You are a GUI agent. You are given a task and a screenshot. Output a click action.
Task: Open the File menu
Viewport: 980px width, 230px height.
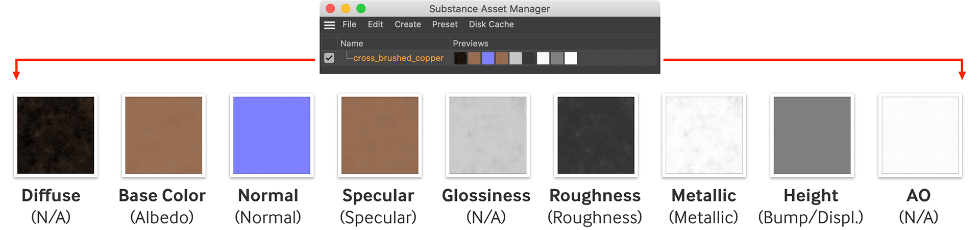349,25
